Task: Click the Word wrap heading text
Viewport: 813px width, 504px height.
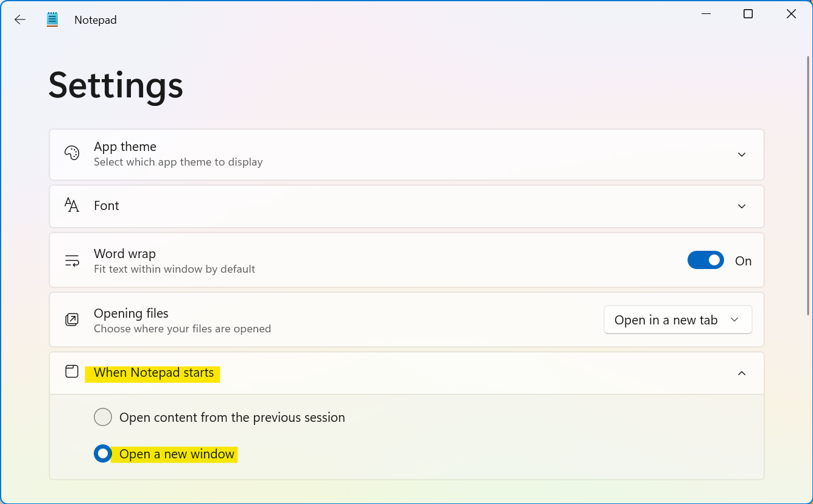Action: (125, 254)
